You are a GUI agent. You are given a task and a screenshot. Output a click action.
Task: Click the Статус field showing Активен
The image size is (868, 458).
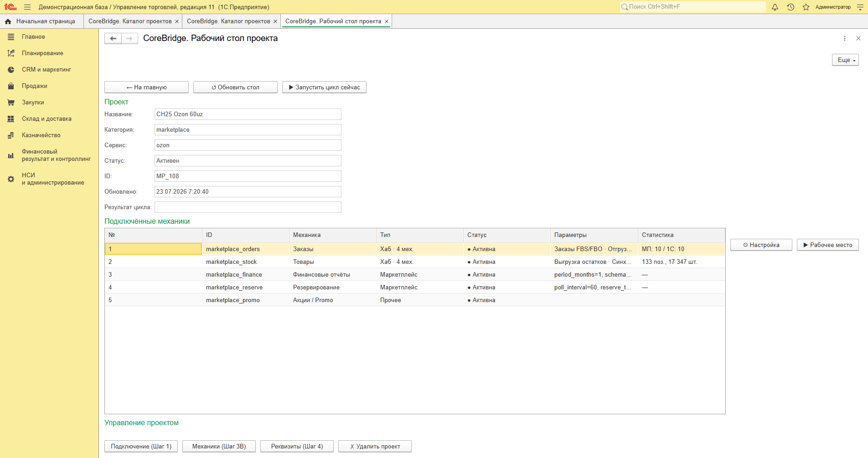point(248,161)
